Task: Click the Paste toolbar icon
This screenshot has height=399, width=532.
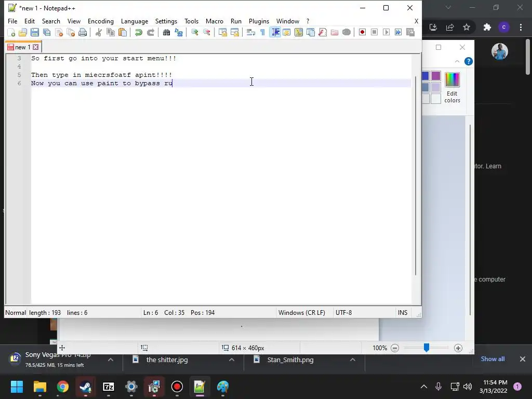Action: tap(123, 32)
